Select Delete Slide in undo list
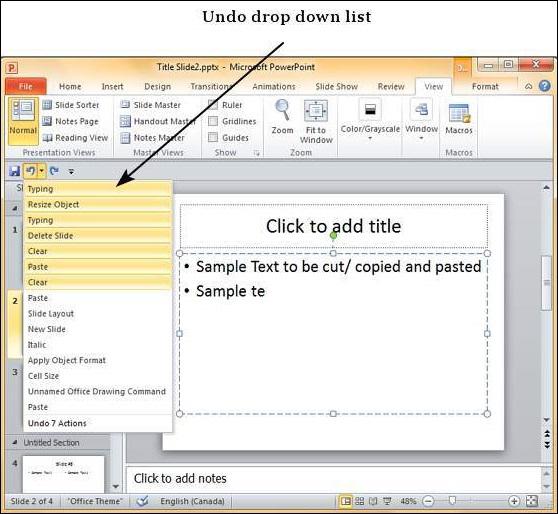Viewport: 558px width, 514px height. click(x=98, y=236)
